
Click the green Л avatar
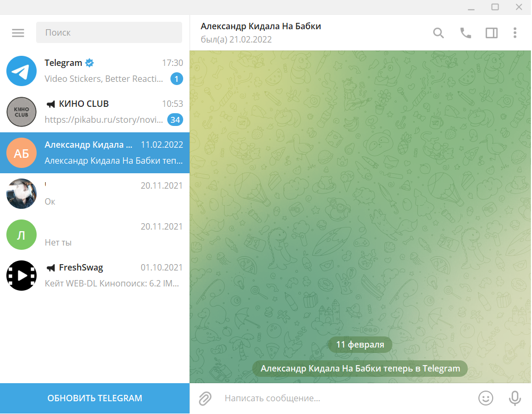tap(21, 235)
